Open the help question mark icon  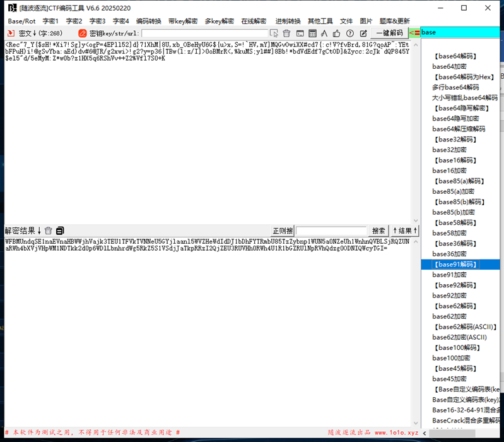[x=350, y=33]
